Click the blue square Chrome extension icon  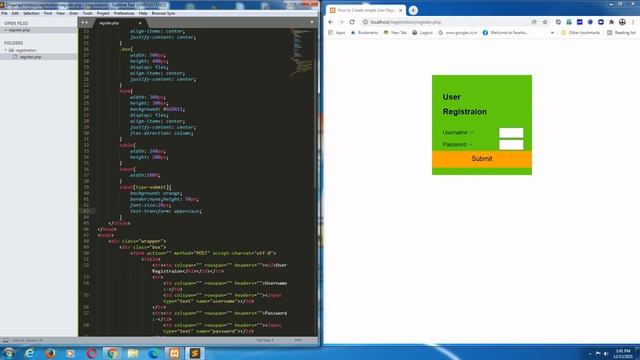point(579,22)
